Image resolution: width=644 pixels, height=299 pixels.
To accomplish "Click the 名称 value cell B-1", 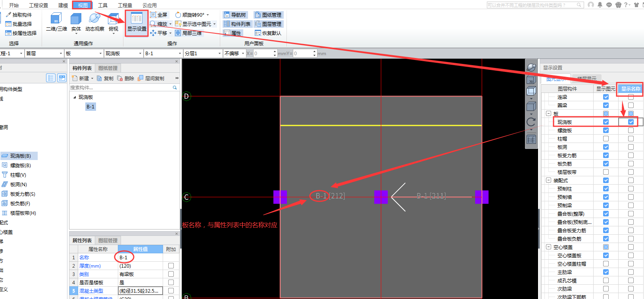I will [140, 257].
